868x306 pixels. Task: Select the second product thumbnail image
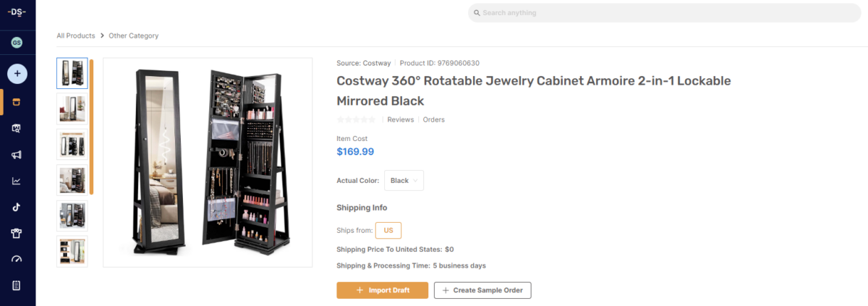pyautogui.click(x=72, y=109)
